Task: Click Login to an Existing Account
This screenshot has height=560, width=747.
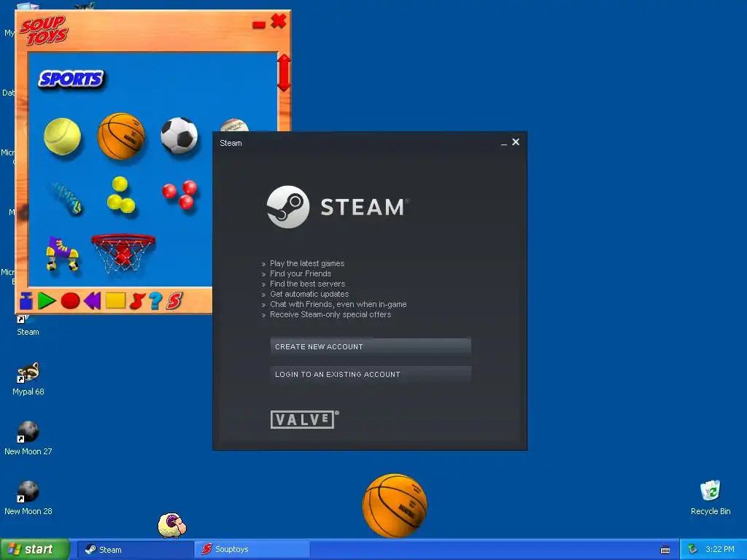Action: coord(371,374)
